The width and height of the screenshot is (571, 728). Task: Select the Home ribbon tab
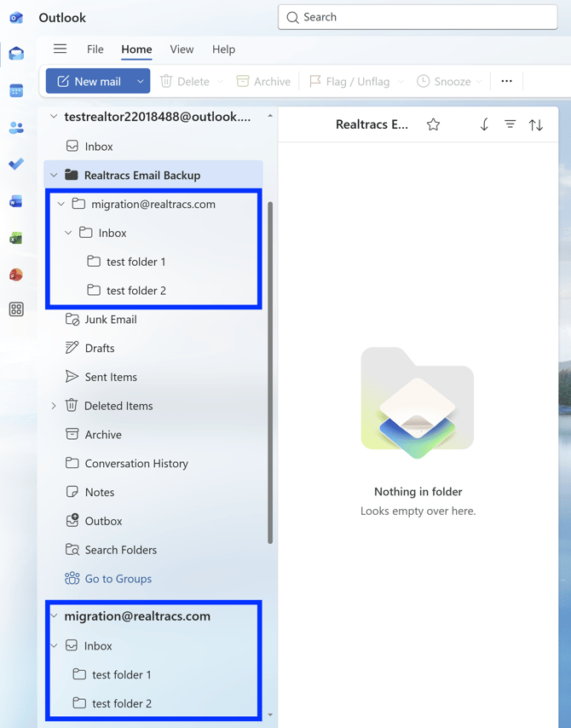coord(136,49)
